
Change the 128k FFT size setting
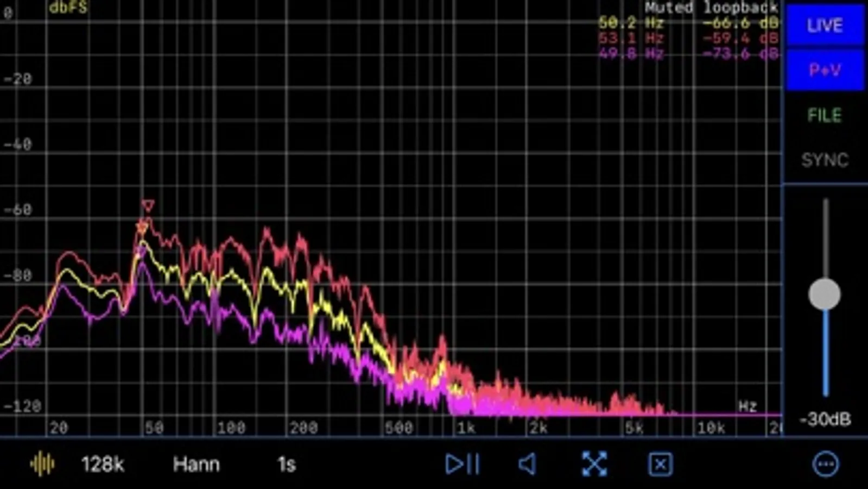pyautogui.click(x=103, y=465)
